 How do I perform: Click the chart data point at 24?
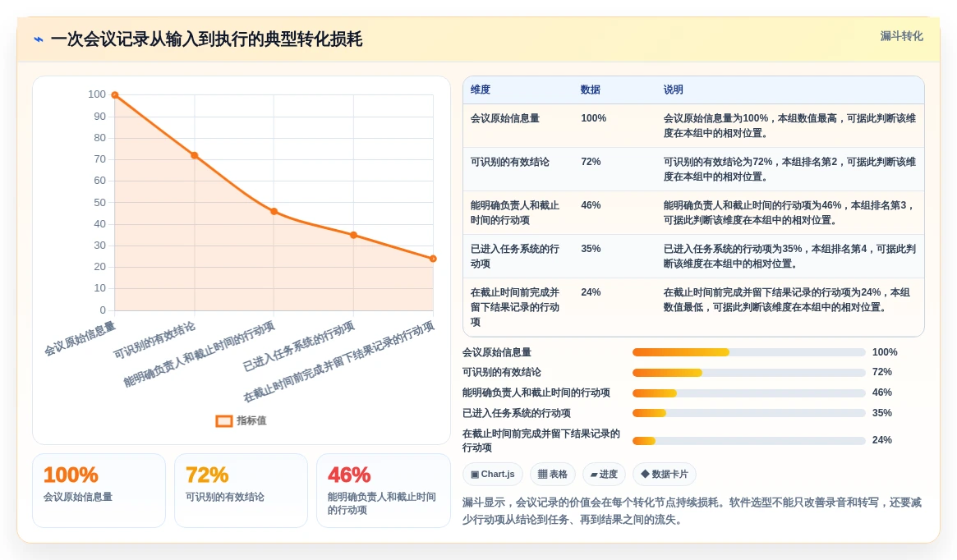click(433, 259)
